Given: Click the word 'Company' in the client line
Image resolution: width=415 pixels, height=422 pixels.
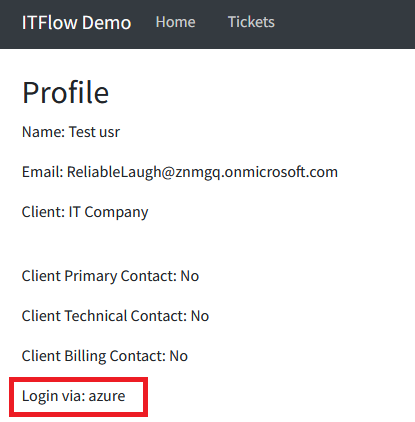Looking at the screenshot, I should (116, 213).
